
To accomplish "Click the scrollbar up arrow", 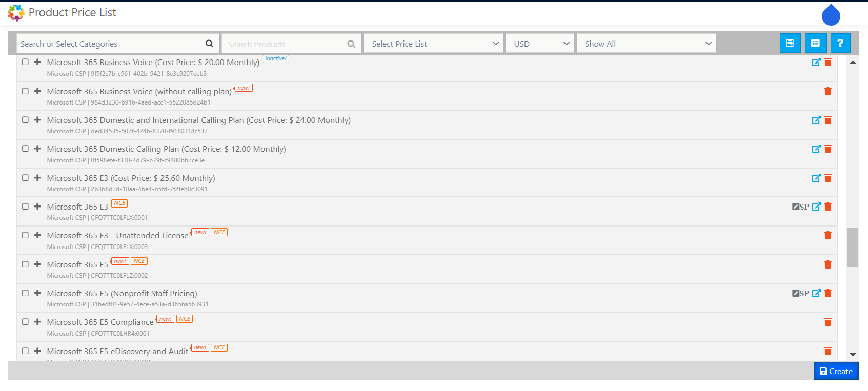I will click(853, 62).
